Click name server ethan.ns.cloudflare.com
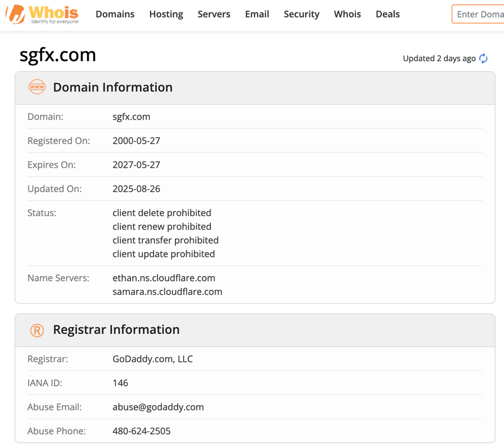The width and height of the screenshot is (504, 448). 164,278
